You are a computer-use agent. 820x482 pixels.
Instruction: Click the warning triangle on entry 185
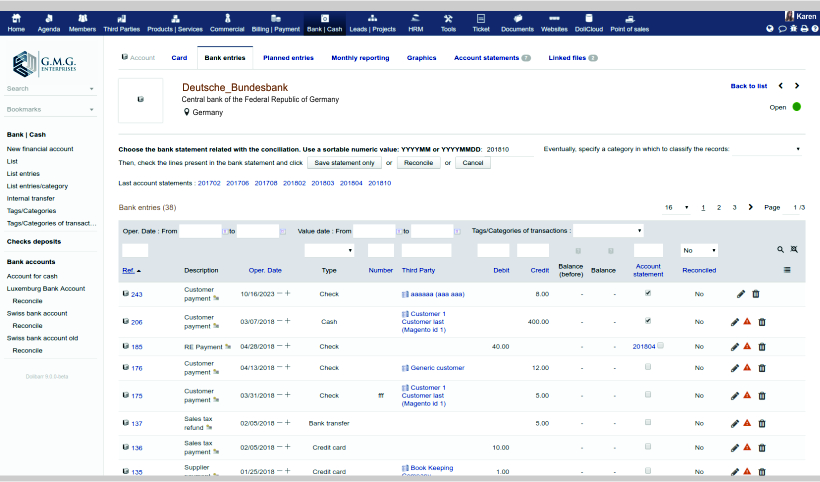(747, 346)
